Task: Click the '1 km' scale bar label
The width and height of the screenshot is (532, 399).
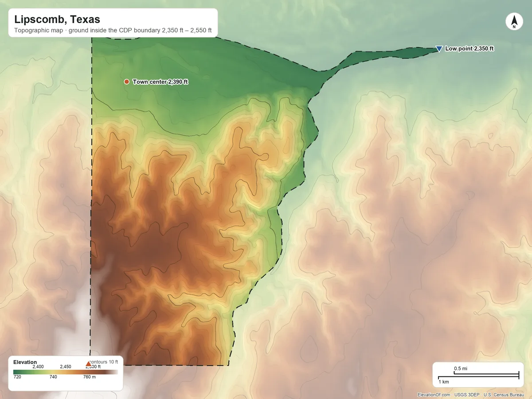Action: pos(444,382)
